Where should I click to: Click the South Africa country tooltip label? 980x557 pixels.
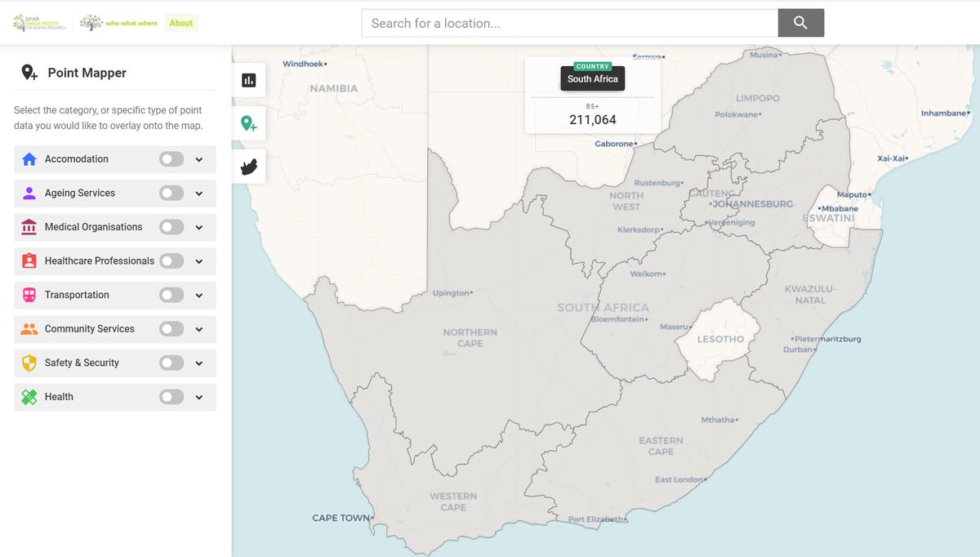(593, 79)
